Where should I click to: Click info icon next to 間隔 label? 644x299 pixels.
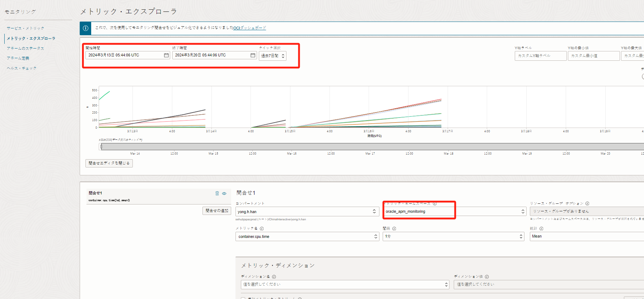click(394, 229)
